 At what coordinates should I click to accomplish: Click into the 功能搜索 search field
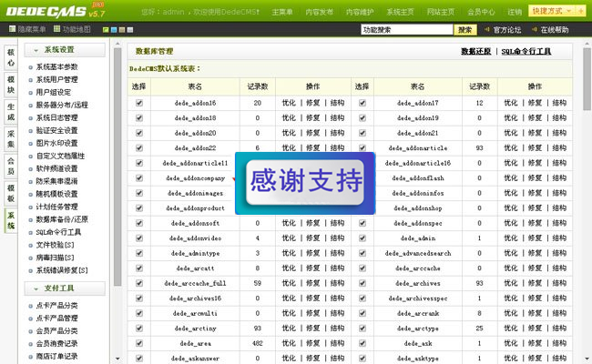tap(406, 29)
